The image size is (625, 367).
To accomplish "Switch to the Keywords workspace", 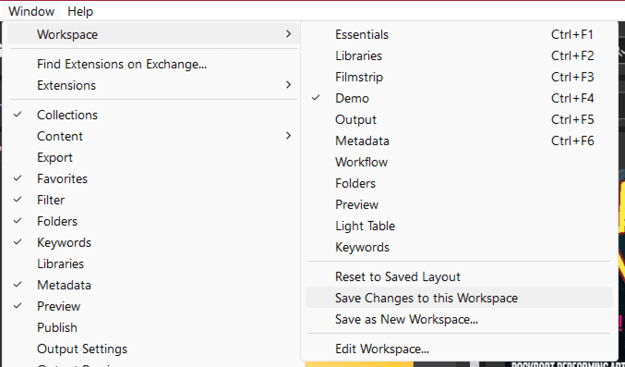I will pos(459,247).
